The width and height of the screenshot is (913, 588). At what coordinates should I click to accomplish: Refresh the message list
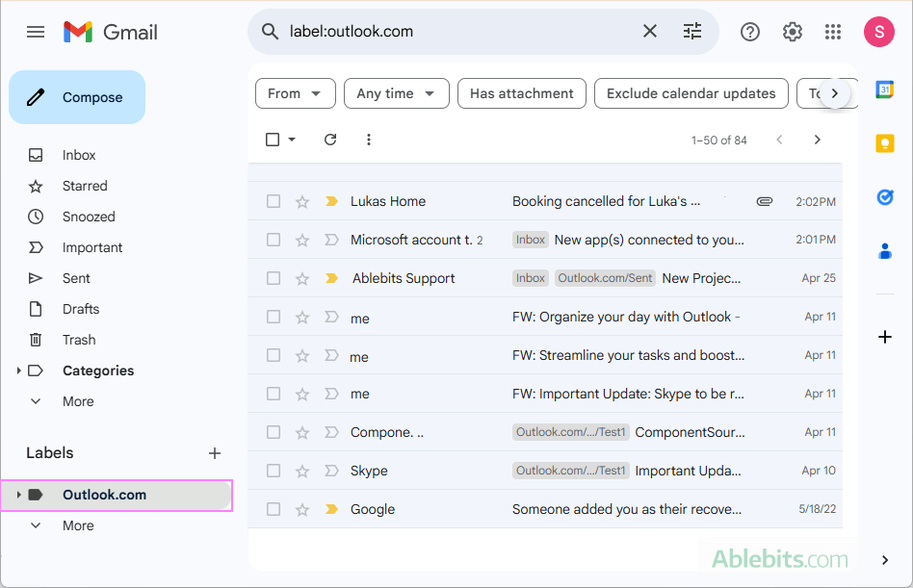[x=330, y=140]
